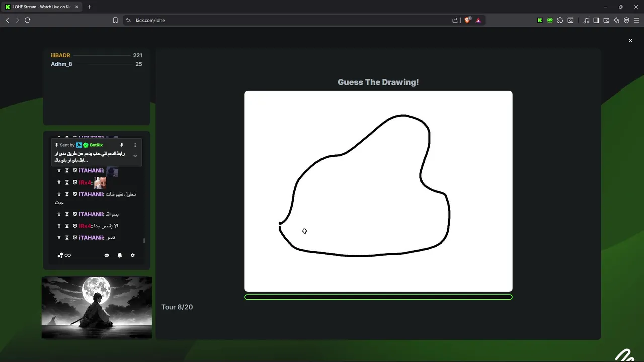Click the Tour 8/20 round label
Screen dimensions: 644x362
(177, 307)
